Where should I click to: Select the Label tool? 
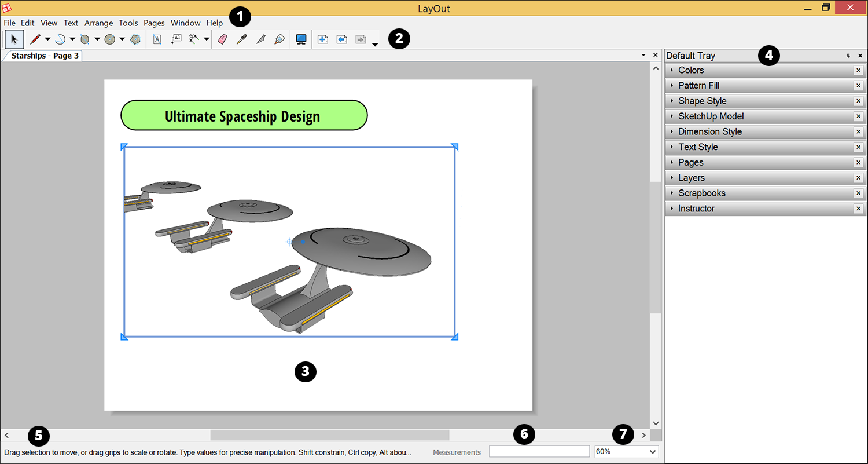[176, 39]
